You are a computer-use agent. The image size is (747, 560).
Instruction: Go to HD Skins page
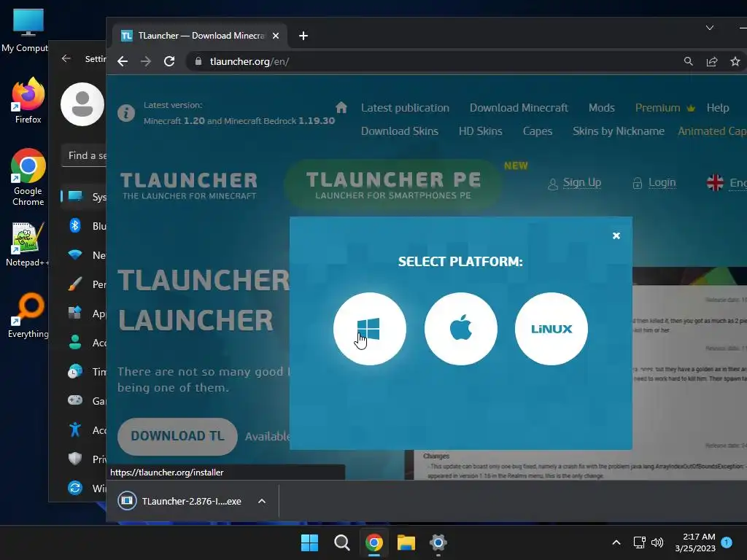[480, 131]
